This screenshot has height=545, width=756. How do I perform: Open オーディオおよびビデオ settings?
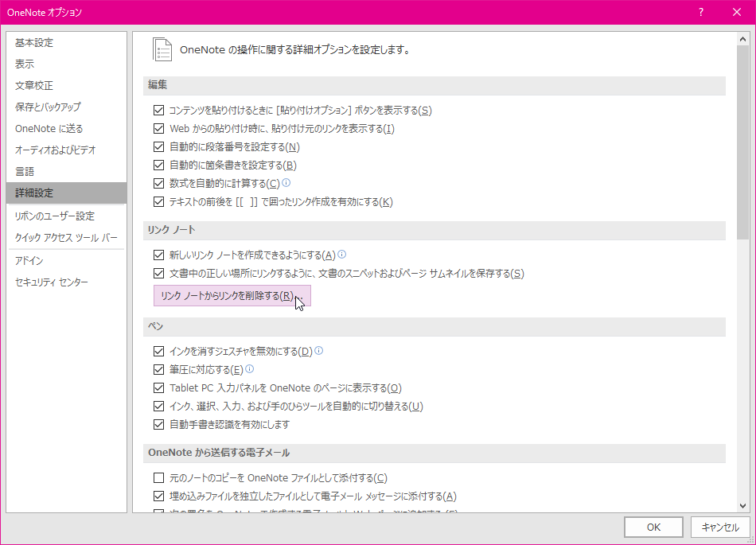pyautogui.click(x=66, y=150)
